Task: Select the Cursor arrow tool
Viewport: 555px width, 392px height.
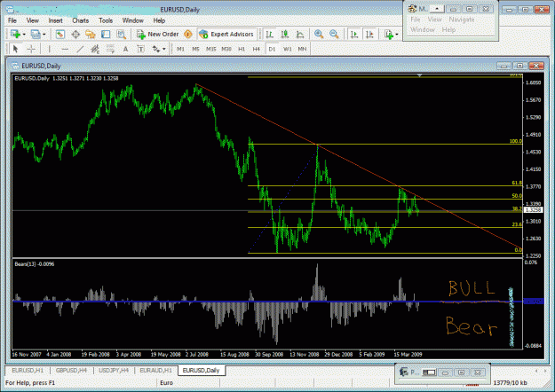Action: click(x=16, y=49)
